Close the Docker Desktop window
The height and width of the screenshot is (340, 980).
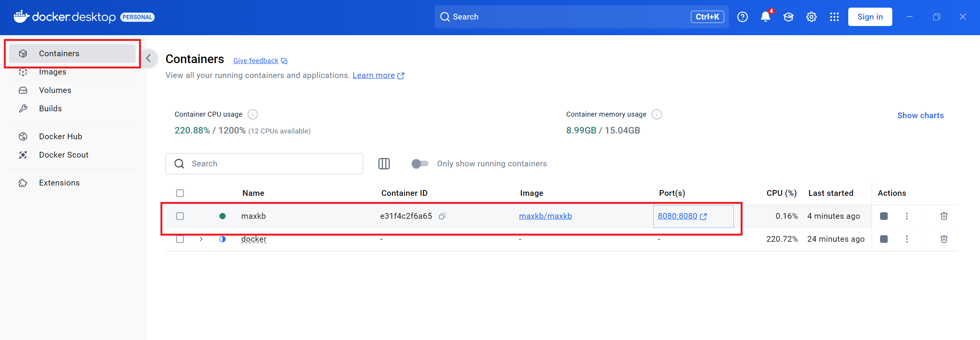(963, 17)
